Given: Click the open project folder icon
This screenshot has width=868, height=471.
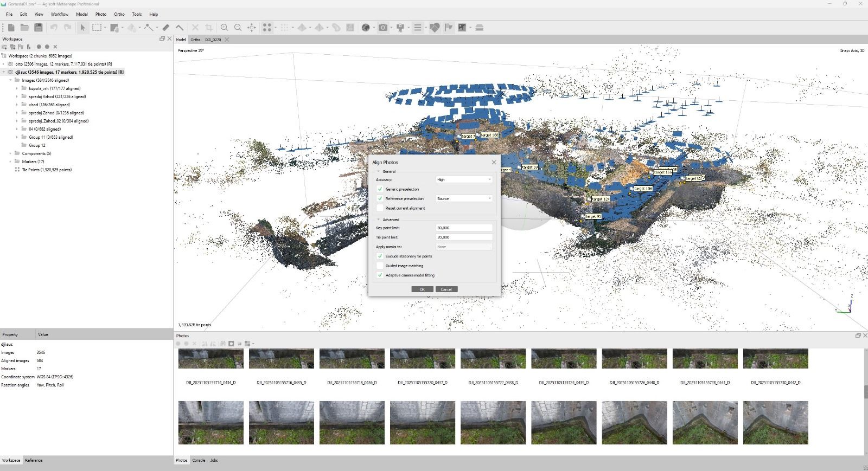Looking at the screenshot, I should coord(24,28).
